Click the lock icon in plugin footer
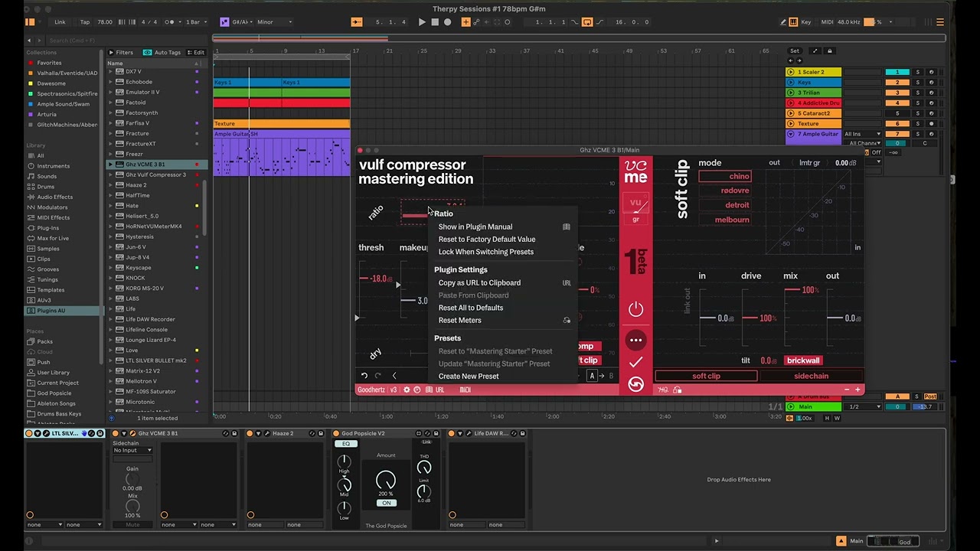The image size is (980, 551). [x=678, y=390]
